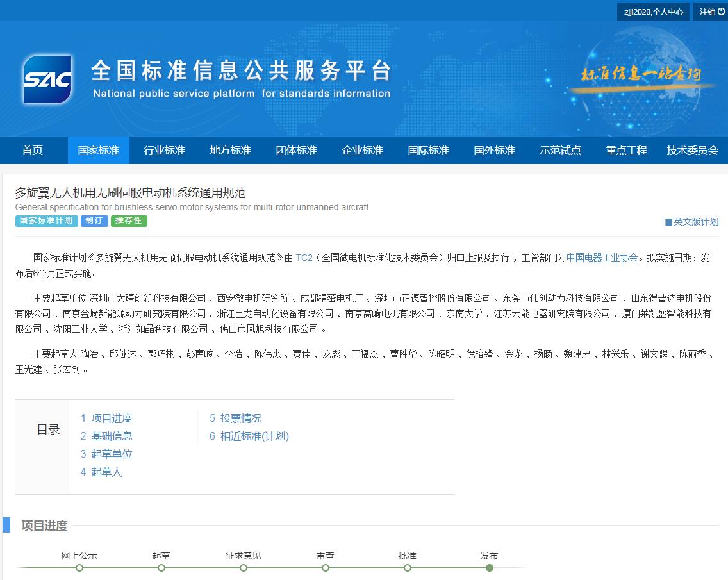Click the 网上公示 progress step circle
The width and height of the screenshot is (728, 580).
[79, 567]
